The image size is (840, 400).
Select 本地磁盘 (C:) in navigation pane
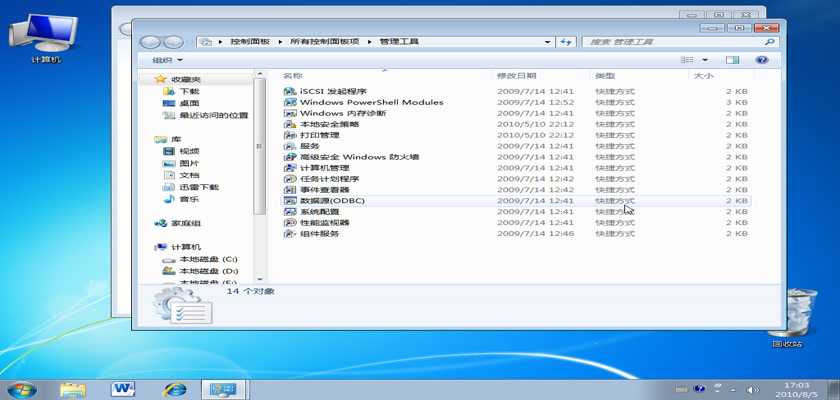pyautogui.click(x=208, y=259)
